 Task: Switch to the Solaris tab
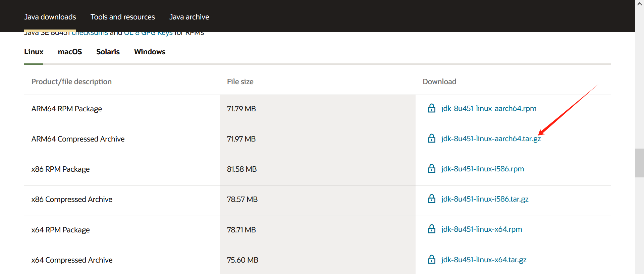click(108, 52)
